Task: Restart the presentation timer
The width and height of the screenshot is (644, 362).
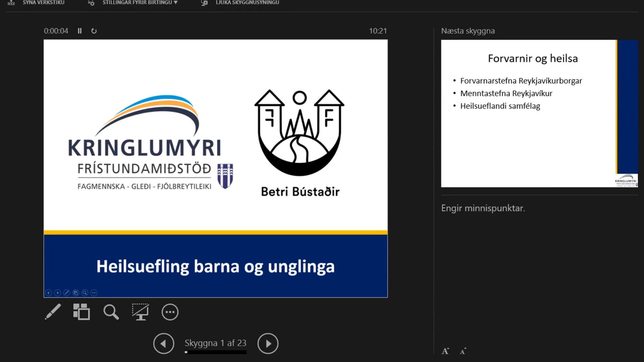Action: point(94,31)
